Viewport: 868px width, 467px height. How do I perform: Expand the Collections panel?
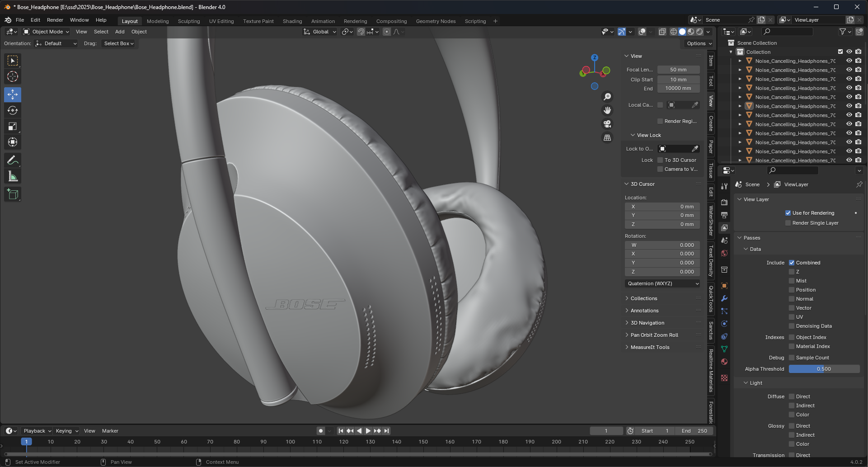point(643,298)
